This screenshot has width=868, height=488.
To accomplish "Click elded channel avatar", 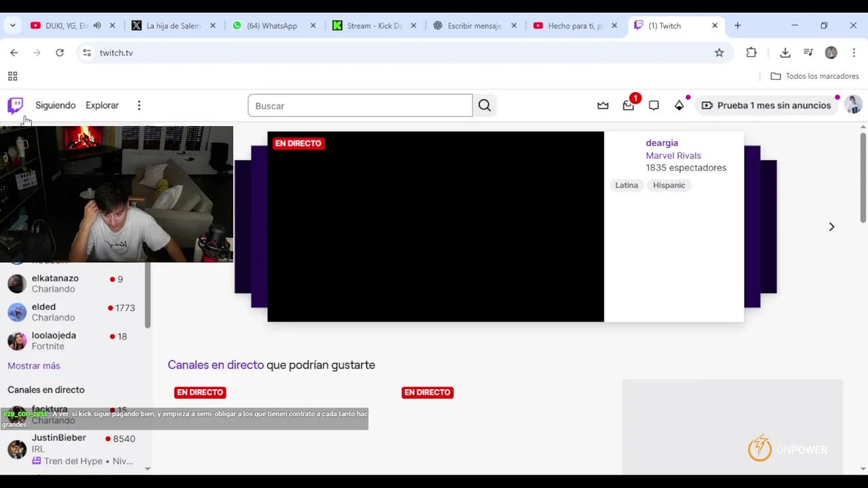I will pyautogui.click(x=17, y=312).
